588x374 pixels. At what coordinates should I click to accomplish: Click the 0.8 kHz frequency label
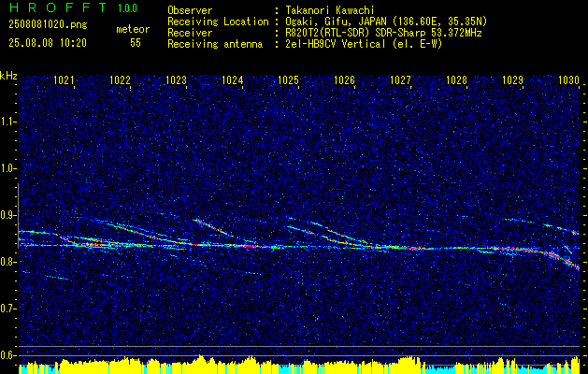(x=7, y=262)
